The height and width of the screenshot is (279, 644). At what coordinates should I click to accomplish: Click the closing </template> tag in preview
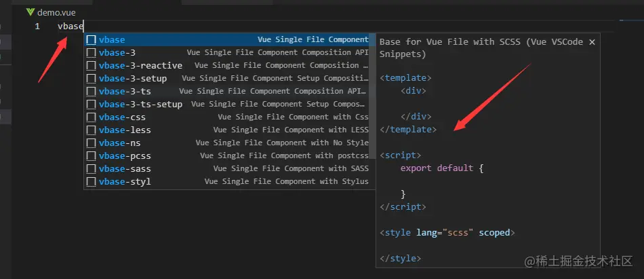point(408,129)
